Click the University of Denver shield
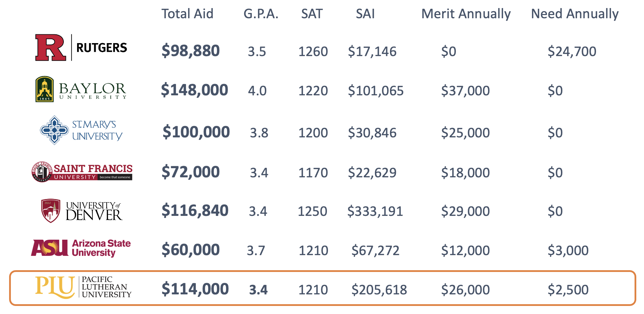The width and height of the screenshot is (644, 314). pyautogui.click(x=50, y=211)
